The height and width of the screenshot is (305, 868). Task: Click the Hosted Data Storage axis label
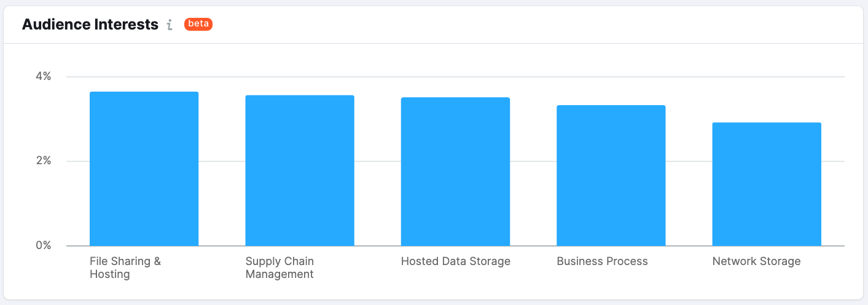point(456,261)
